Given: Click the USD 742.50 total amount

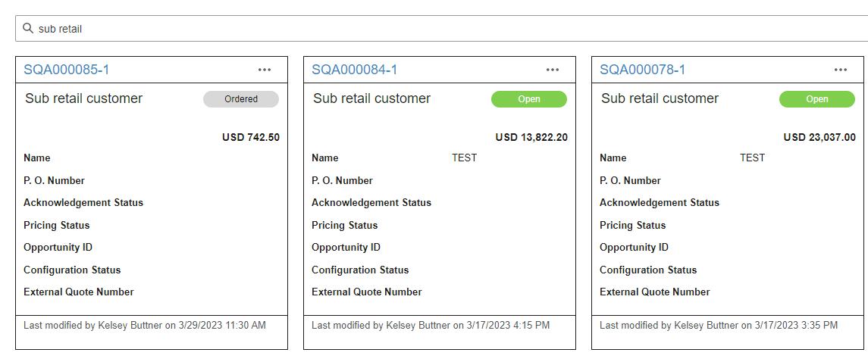Looking at the screenshot, I should click(x=250, y=137).
